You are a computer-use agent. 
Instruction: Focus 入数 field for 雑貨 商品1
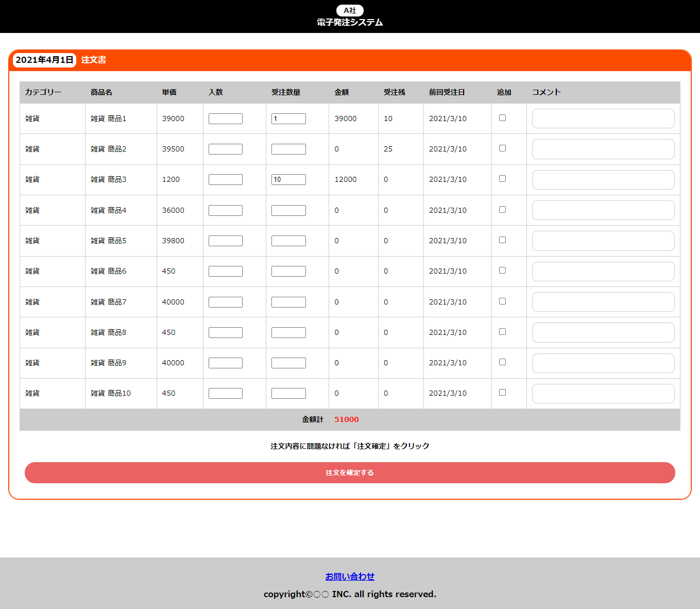point(226,119)
